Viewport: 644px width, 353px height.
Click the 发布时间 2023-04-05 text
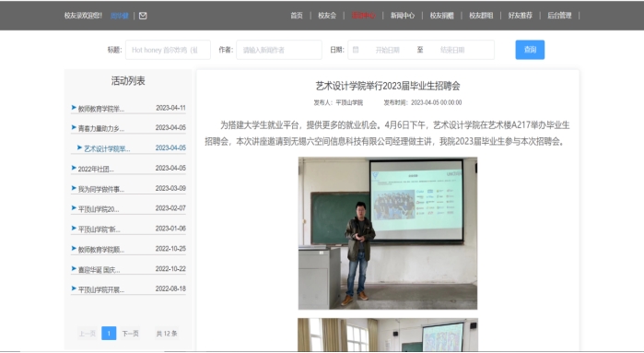(423, 102)
